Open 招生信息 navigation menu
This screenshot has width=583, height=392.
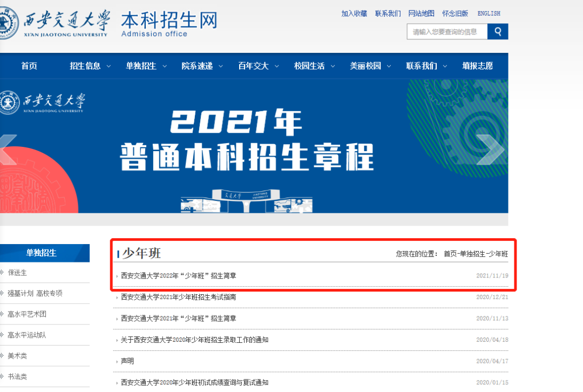point(85,66)
